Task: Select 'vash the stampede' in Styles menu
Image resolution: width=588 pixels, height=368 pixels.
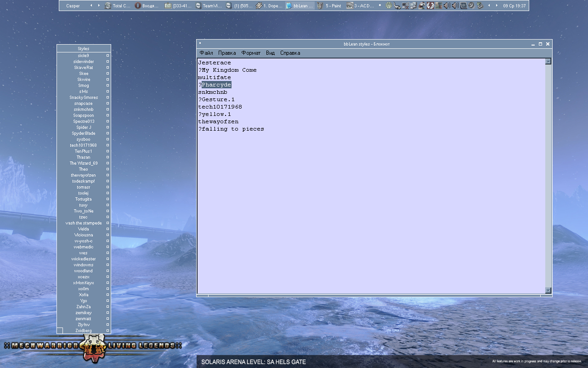Action: 84,223
